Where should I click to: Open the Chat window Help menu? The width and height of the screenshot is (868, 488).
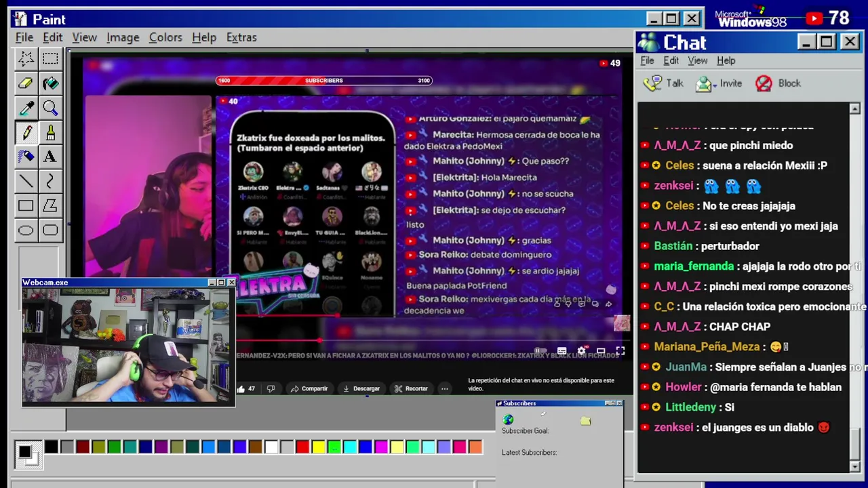726,60
